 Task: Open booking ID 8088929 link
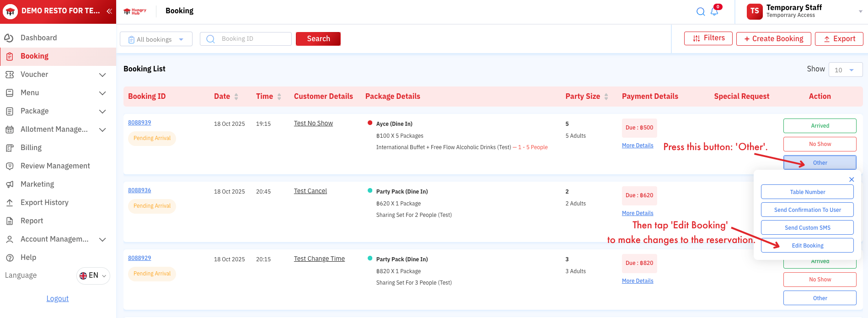click(x=139, y=258)
